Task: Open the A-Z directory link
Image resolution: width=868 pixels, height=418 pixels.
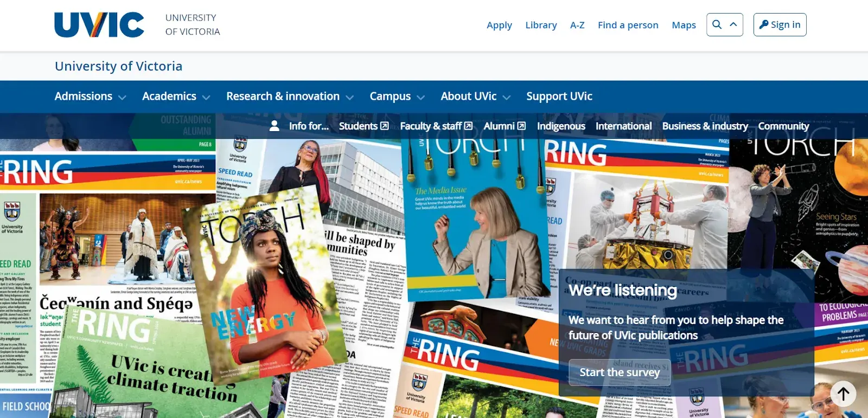Action: [x=577, y=25]
